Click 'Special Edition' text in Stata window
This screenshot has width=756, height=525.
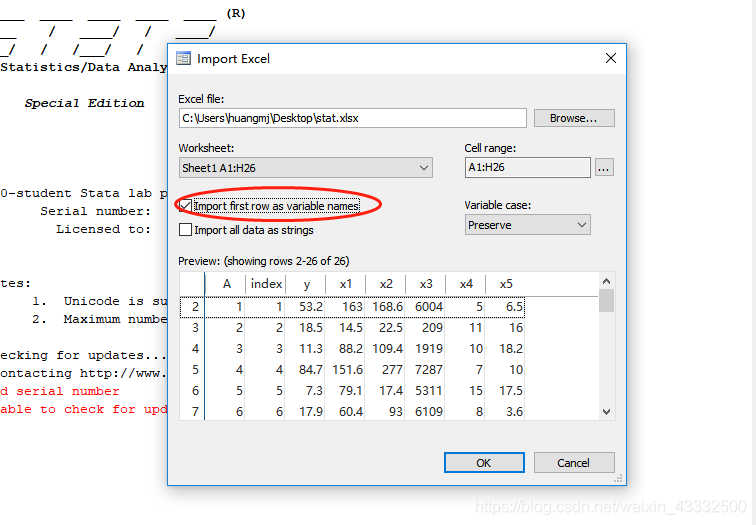[84, 103]
